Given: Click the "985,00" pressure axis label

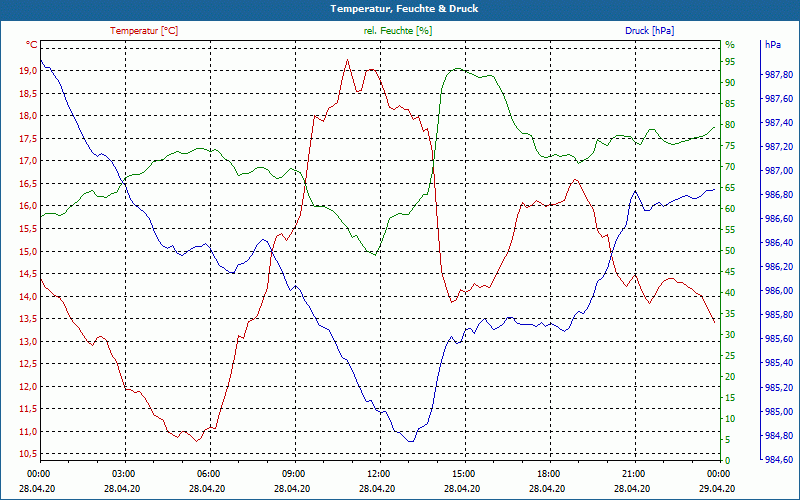Looking at the screenshot, I should coord(779,412).
